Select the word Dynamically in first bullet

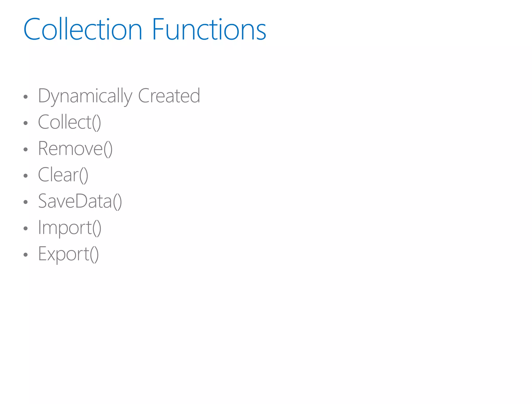pos(85,96)
